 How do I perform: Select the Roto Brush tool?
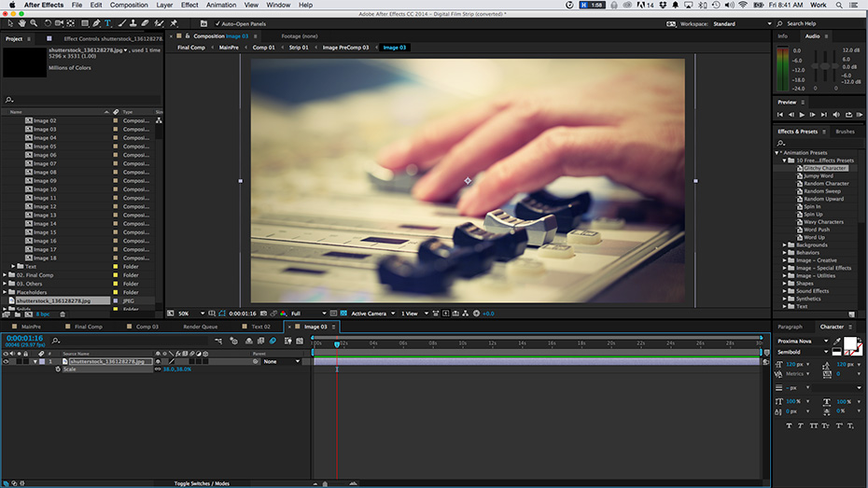point(159,23)
